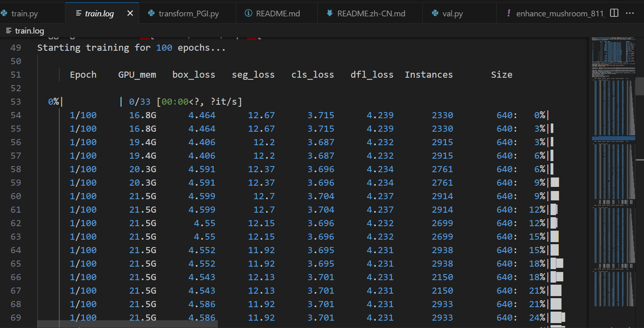644x328 pixels.
Task: Click Instances value 2933 on line 68
Action: [x=443, y=304]
